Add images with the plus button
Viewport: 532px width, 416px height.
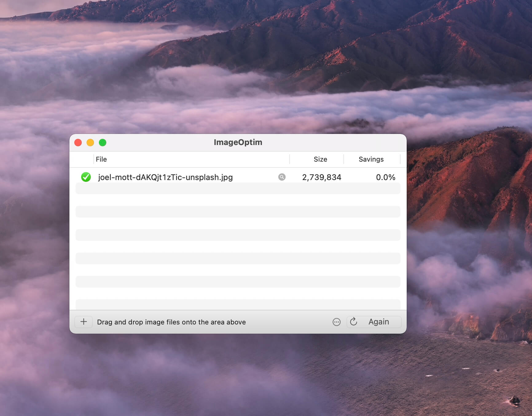pyautogui.click(x=84, y=322)
